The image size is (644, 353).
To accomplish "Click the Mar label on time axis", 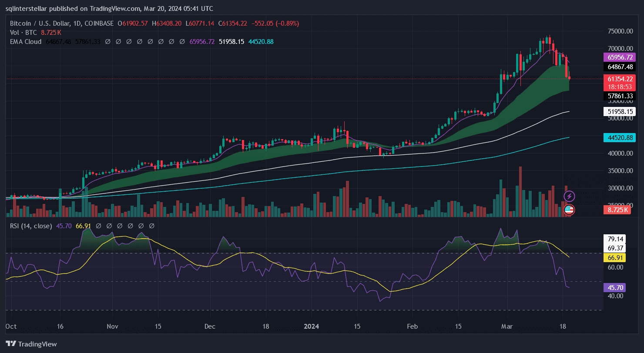I will pos(507,326).
